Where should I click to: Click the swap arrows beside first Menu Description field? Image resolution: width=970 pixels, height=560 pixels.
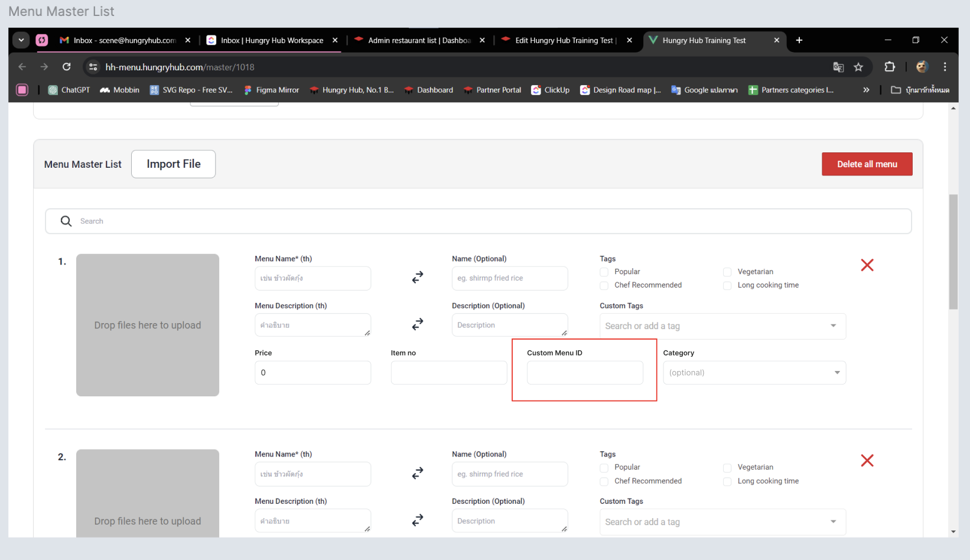click(418, 324)
